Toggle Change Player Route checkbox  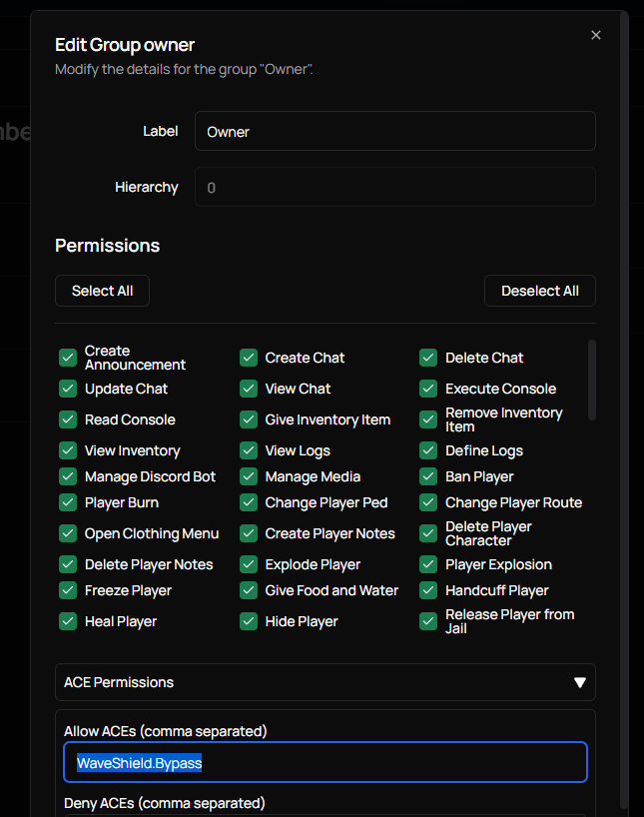(x=428, y=502)
